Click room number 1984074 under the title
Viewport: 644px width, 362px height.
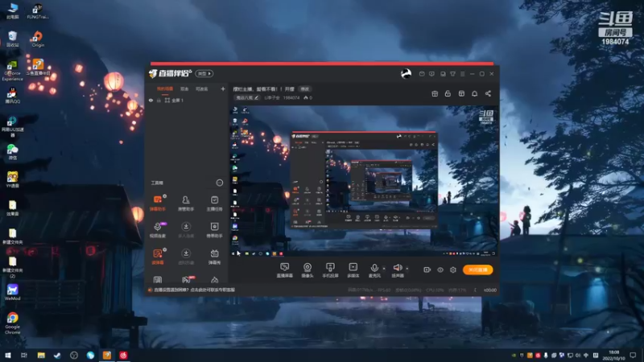coord(291,97)
